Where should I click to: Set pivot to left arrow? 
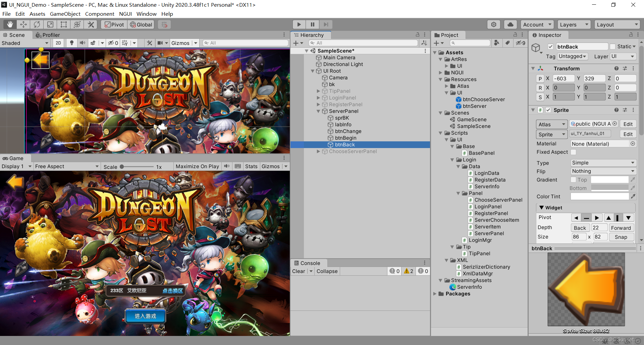[x=576, y=218]
